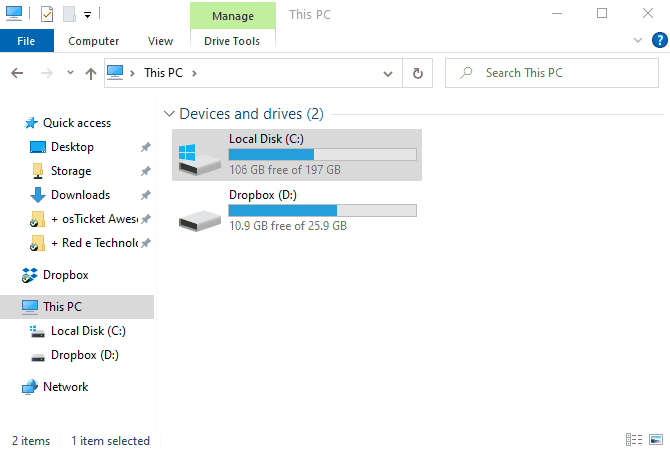Click the chevron before This PC in the address bar
Image resolution: width=670 pixels, height=450 pixels.
(x=132, y=74)
